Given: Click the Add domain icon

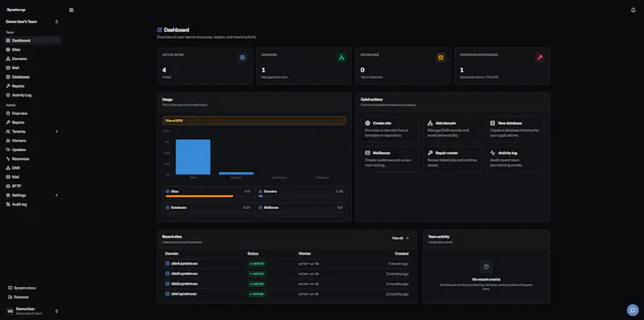Looking at the screenshot, I should (x=430, y=123).
